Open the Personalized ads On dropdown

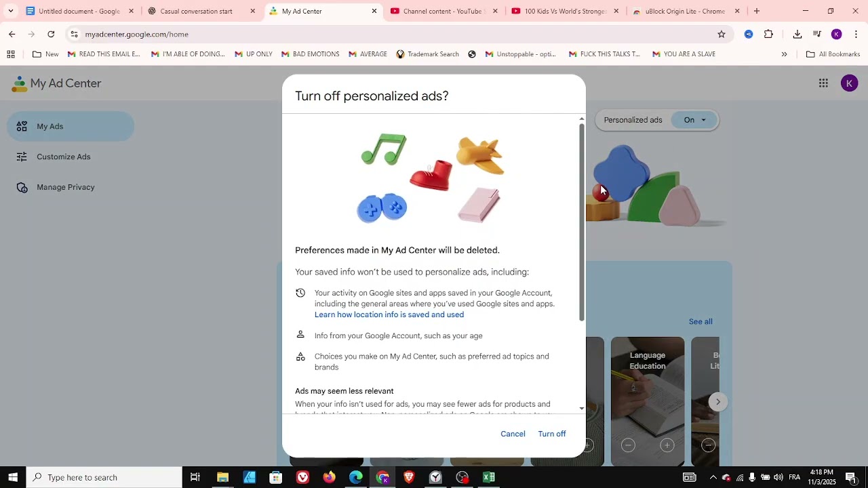tap(694, 120)
